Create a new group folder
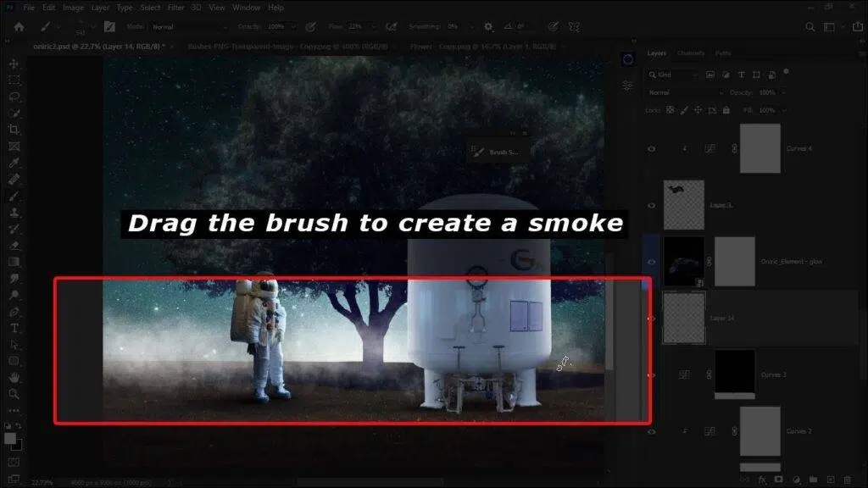The height and width of the screenshot is (488, 868). (813, 480)
